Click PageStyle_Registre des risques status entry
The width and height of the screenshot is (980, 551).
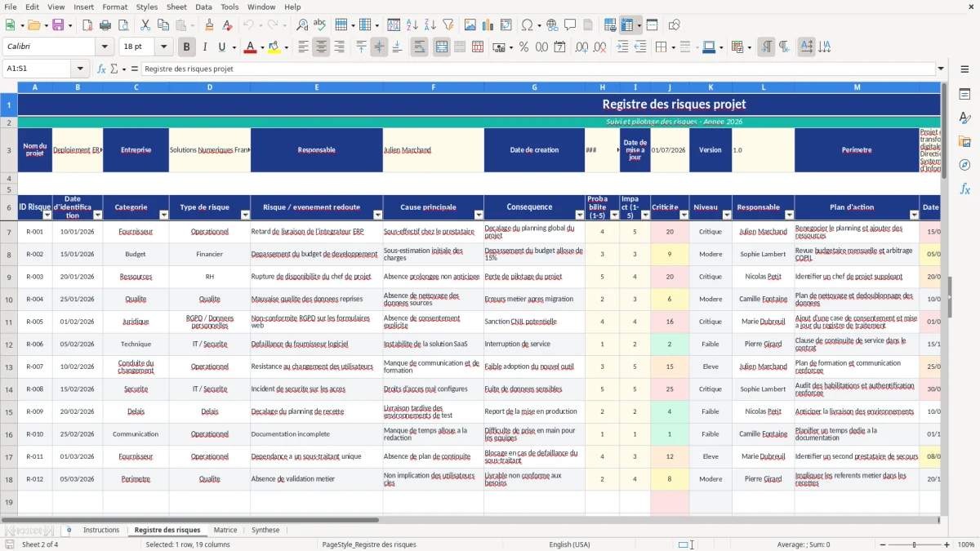click(x=369, y=544)
